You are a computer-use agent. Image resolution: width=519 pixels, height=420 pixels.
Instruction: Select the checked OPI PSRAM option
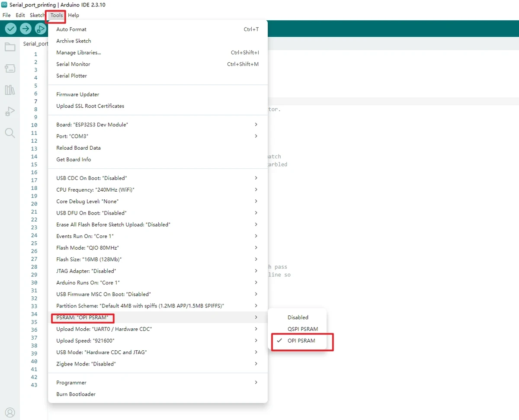[x=298, y=341]
